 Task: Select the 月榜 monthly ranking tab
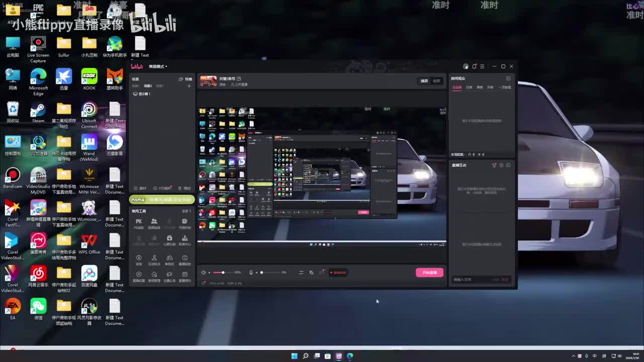[x=490, y=87]
